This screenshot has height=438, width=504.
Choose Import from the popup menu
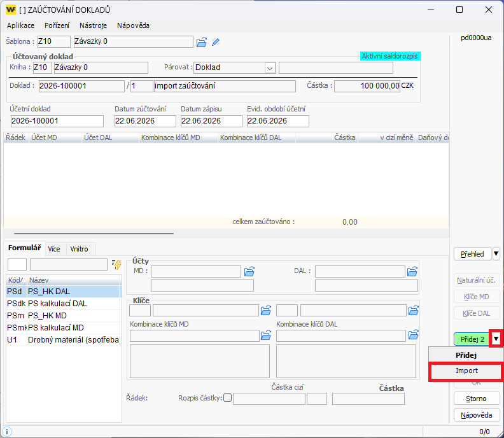click(x=466, y=371)
